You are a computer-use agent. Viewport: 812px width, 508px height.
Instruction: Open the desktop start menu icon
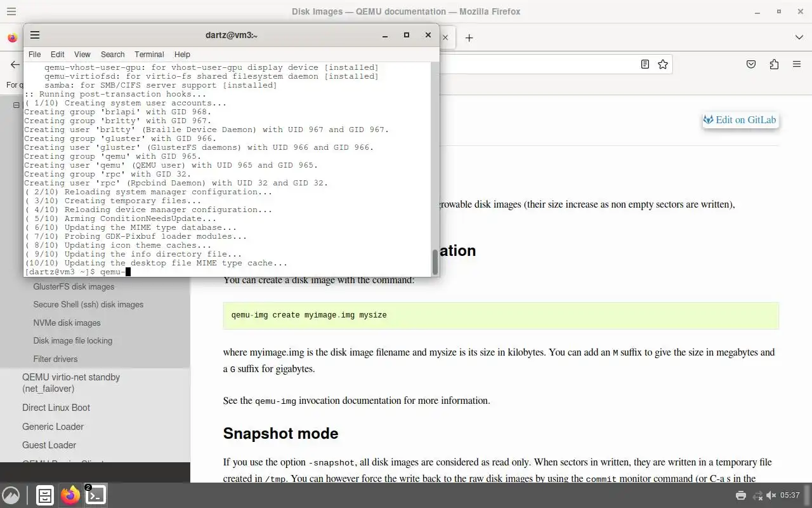(11, 495)
